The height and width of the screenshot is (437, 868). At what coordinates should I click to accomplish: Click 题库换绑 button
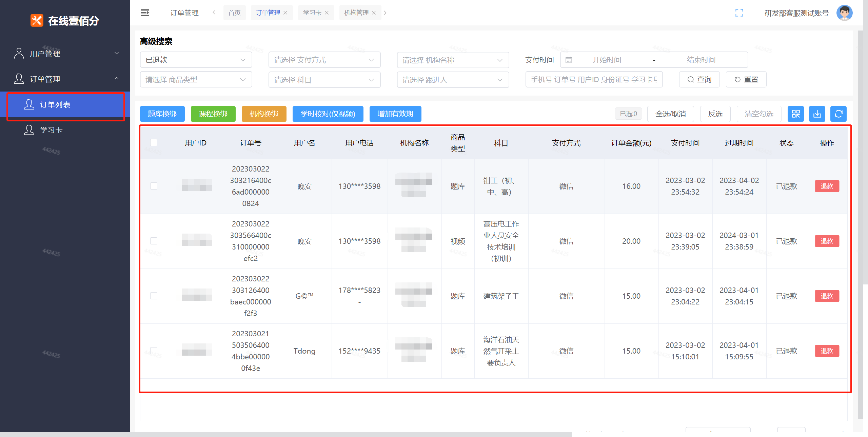(x=162, y=114)
